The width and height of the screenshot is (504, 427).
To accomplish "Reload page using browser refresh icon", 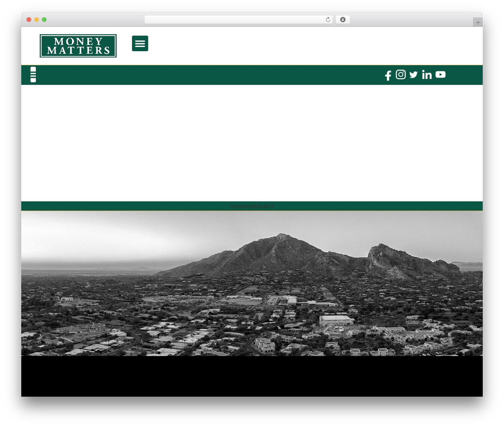I will (x=328, y=20).
